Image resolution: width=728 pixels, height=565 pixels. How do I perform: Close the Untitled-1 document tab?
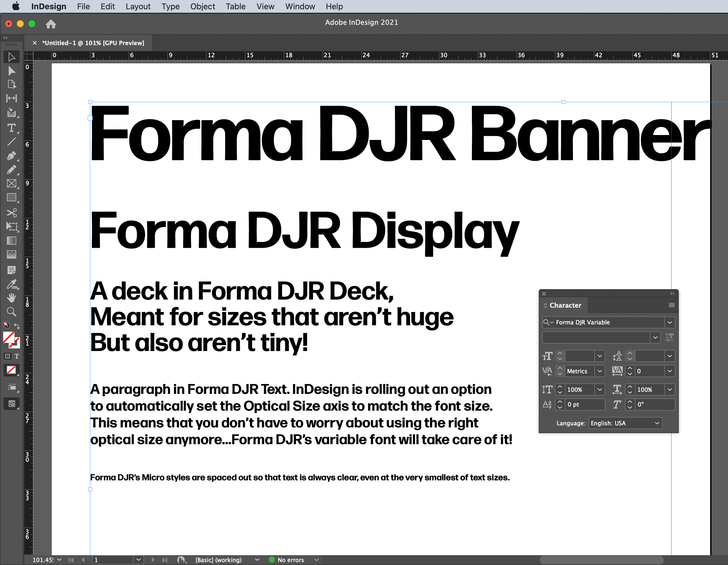(34, 43)
